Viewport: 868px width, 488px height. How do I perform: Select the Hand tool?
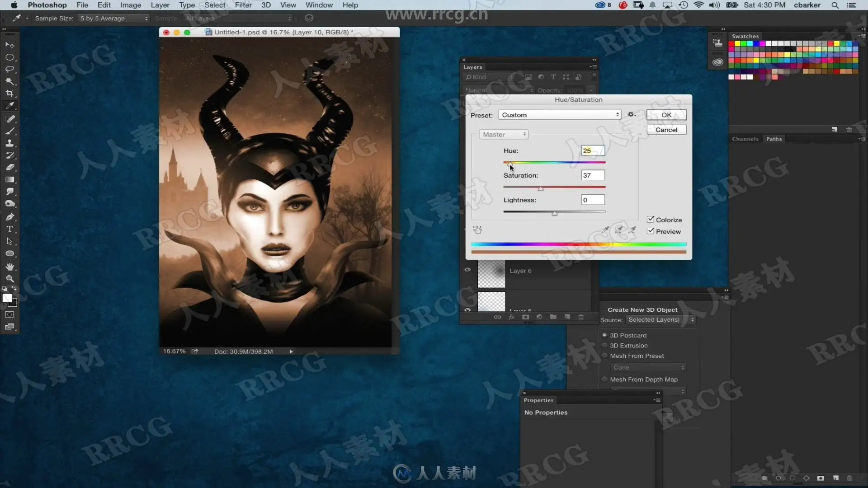tap(9, 267)
